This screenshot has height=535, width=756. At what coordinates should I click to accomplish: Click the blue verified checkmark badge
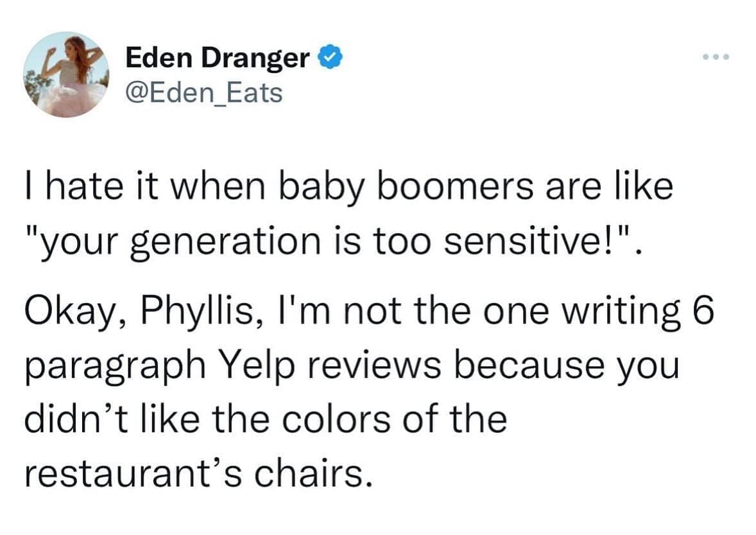[327, 58]
